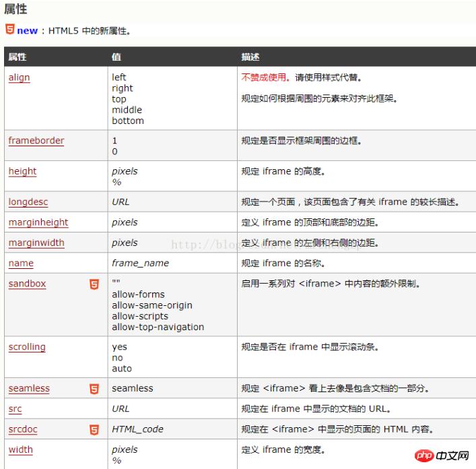Open the align attribute link

[x=19, y=77]
